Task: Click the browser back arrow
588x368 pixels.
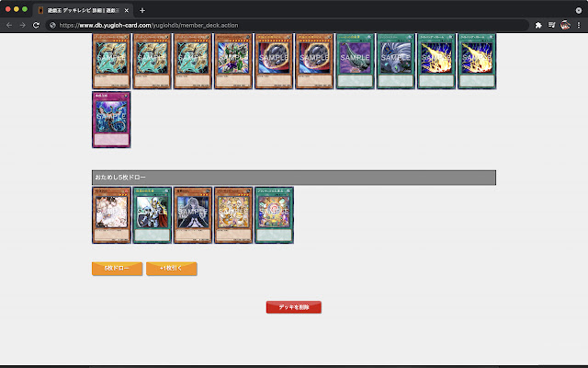Action: click(x=9, y=25)
